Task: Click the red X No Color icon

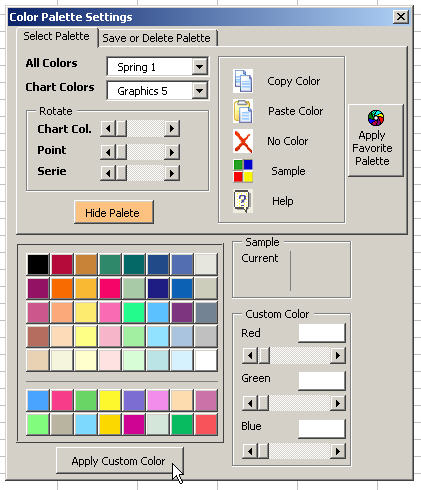Action: [x=243, y=141]
